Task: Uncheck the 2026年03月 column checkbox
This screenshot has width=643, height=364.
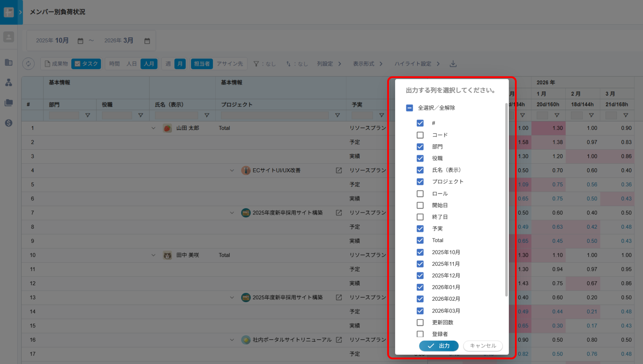Action: (420, 311)
